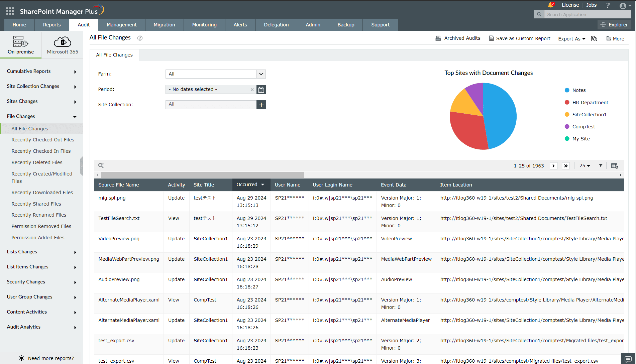
Task: Click Need more reports link
Action: (x=51, y=358)
